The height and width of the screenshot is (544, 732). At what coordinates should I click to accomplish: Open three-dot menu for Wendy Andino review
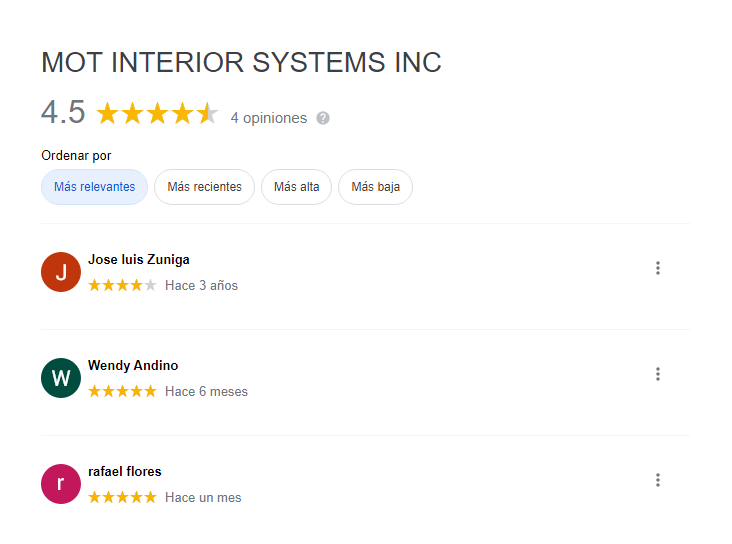pos(658,374)
